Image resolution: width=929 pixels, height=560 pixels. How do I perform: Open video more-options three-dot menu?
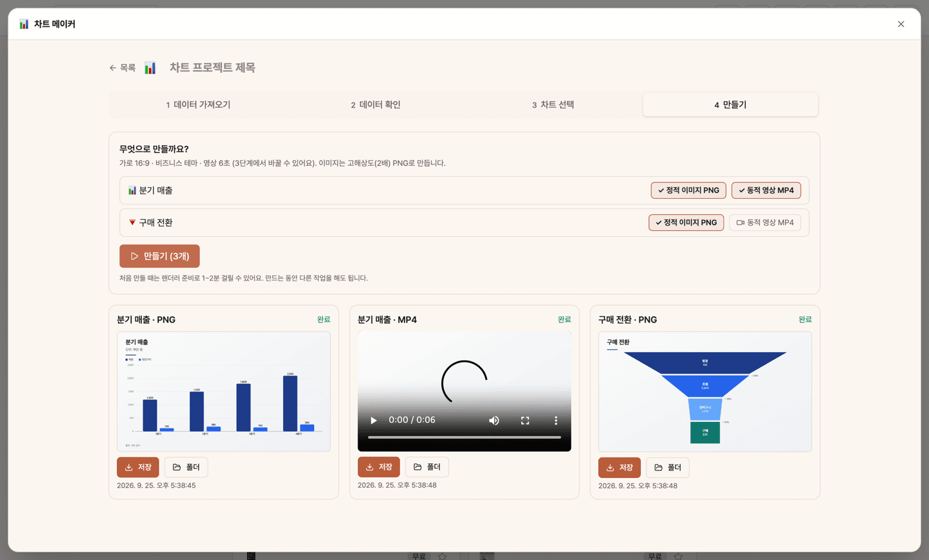556,420
